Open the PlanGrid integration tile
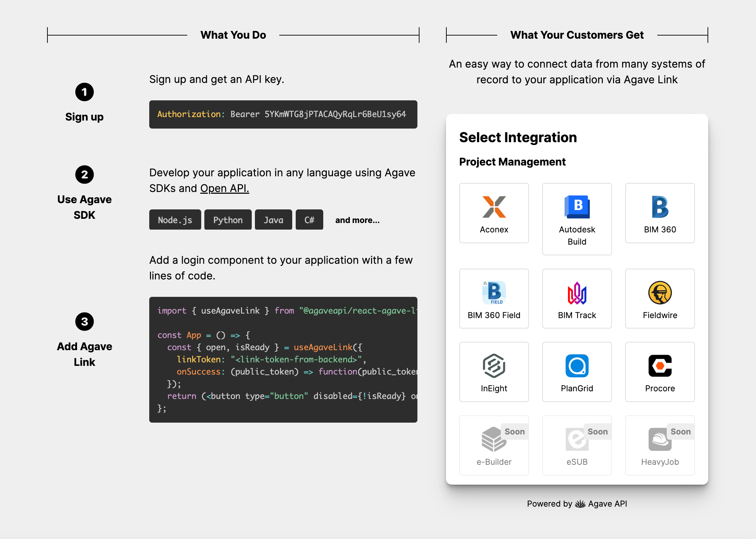Image resolution: width=756 pixels, height=539 pixels. [x=577, y=372]
